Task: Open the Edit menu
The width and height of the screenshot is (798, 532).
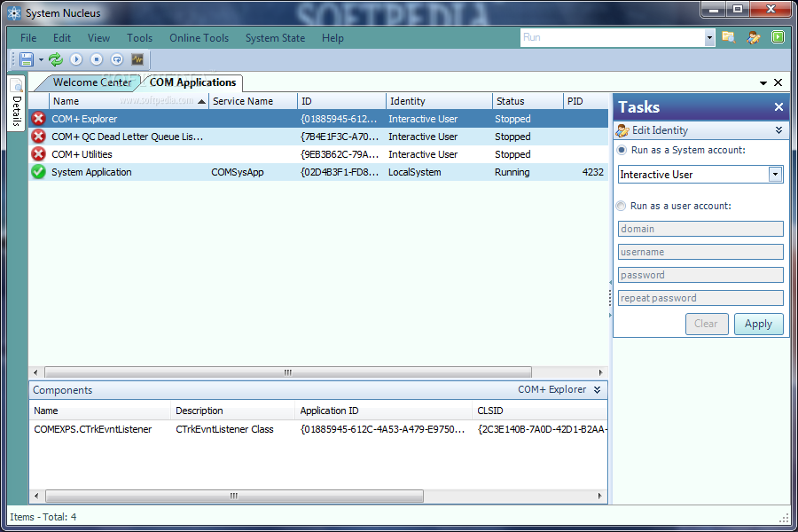Action: tap(62, 38)
